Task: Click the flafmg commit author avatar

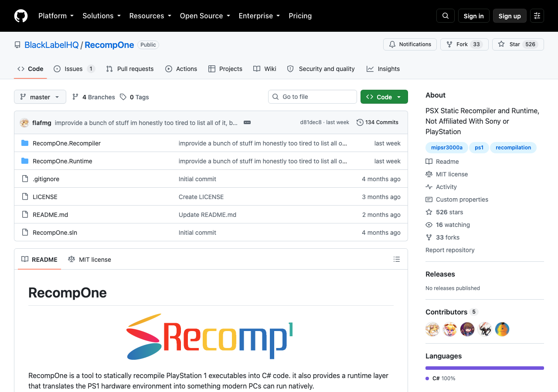Action: pyautogui.click(x=24, y=123)
